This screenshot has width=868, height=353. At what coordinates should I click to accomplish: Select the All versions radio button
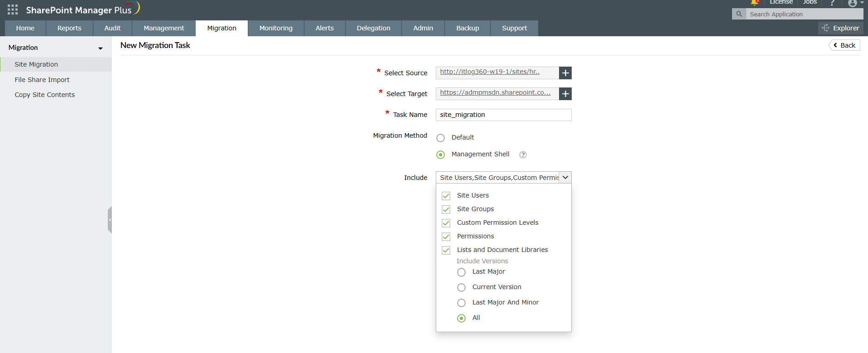pyautogui.click(x=461, y=319)
